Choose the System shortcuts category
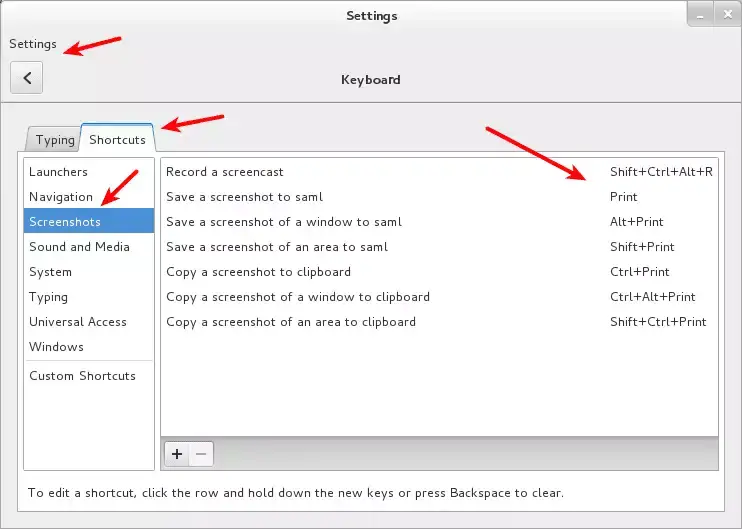This screenshot has height=529, width=742. (x=89, y=272)
